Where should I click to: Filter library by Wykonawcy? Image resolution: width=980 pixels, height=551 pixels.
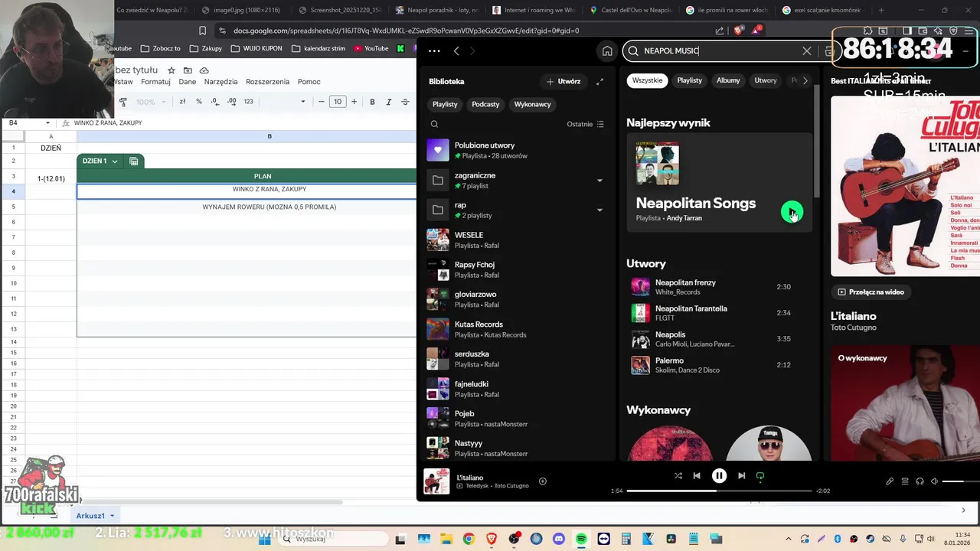coord(532,104)
